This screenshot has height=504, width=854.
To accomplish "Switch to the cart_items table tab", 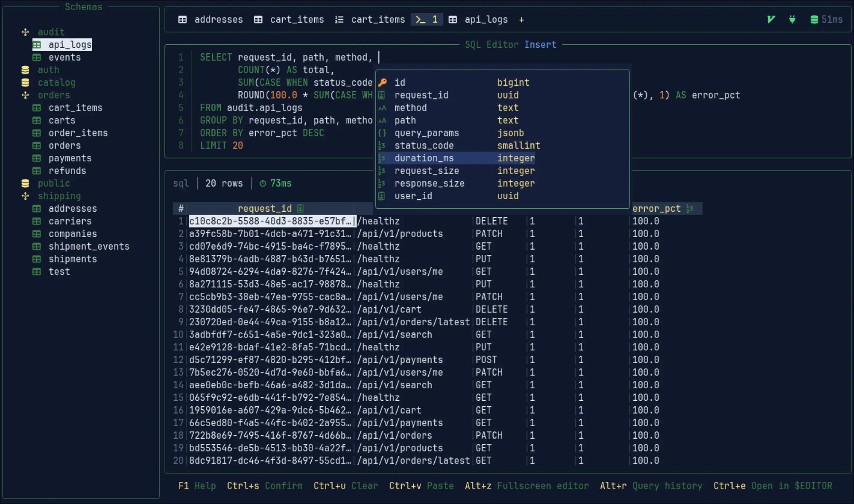I will [x=289, y=20].
